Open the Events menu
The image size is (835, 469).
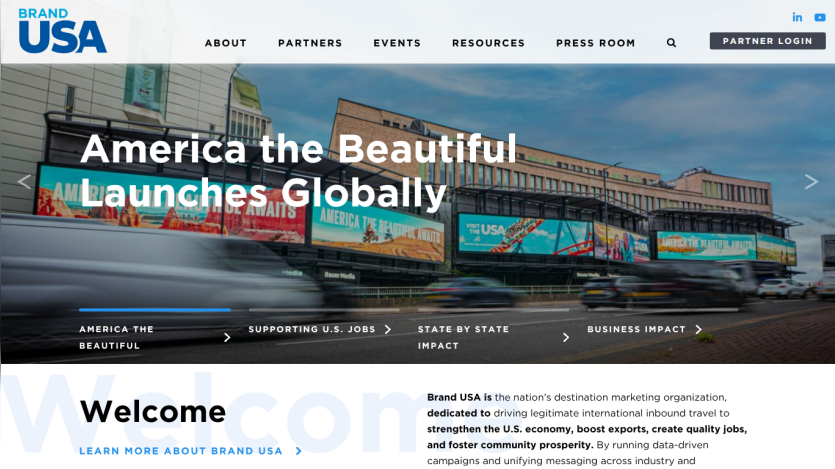click(397, 43)
